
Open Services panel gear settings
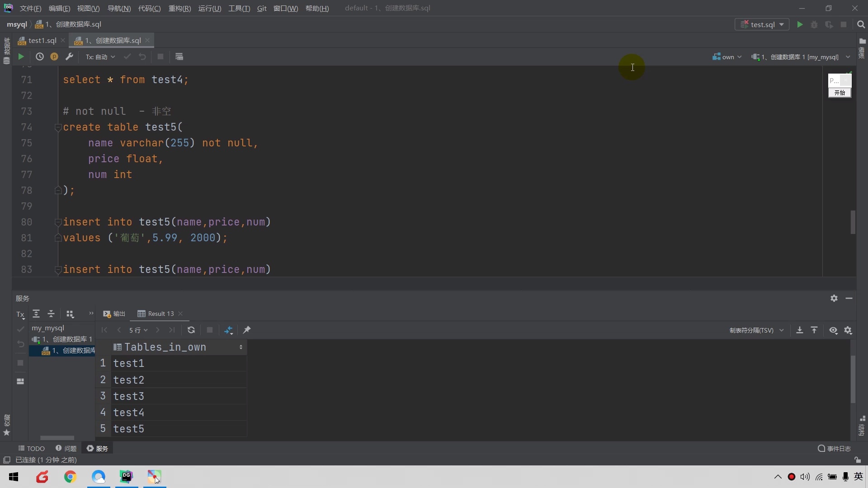[x=834, y=298]
